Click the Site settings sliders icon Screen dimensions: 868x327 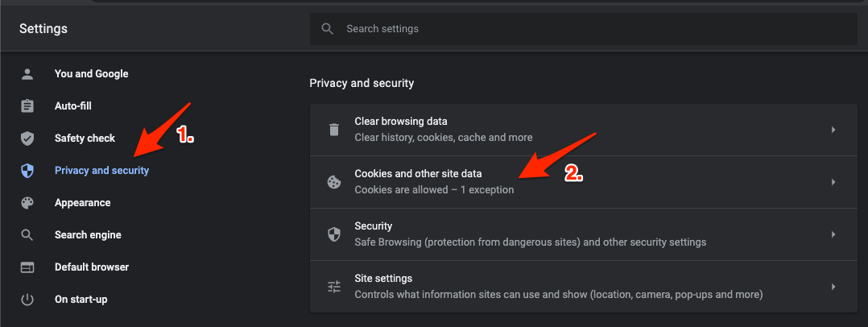[x=334, y=287]
